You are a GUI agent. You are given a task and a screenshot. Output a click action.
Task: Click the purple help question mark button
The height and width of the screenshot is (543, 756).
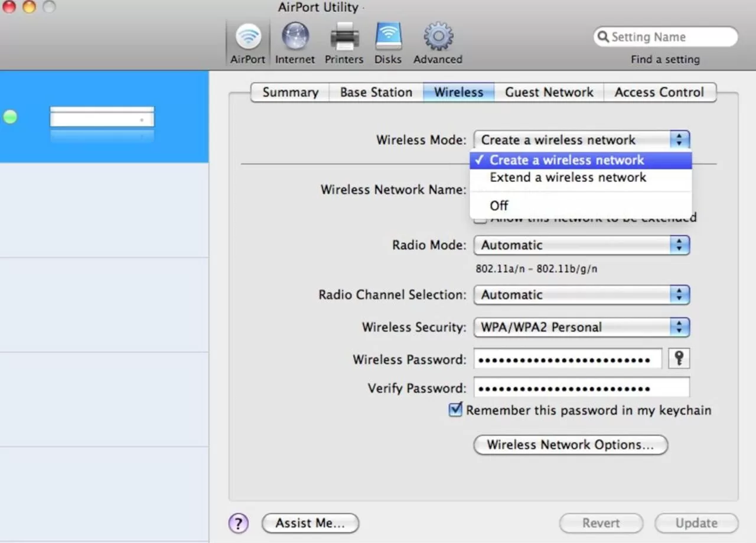click(x=238, y=523)
